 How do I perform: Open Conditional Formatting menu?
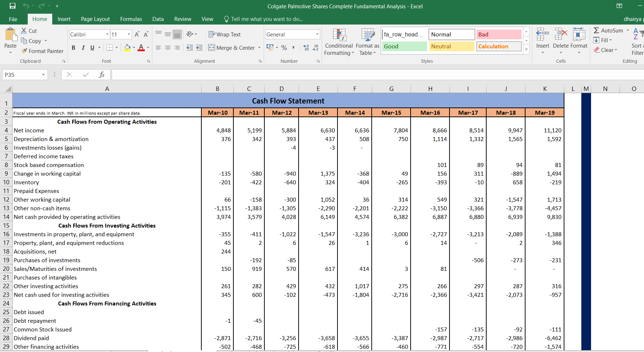click(339, 42)
